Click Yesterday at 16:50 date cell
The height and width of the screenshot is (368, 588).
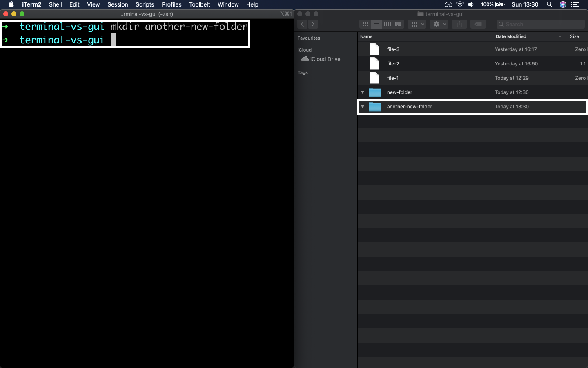pos(516,64)
